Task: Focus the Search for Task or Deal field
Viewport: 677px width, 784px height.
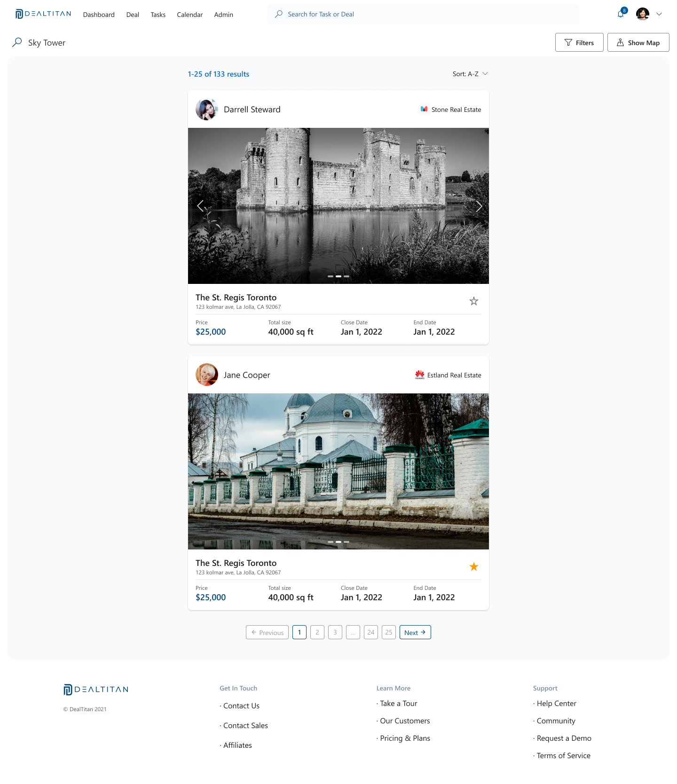Action: pyautogui.click(x=423, y=14)
